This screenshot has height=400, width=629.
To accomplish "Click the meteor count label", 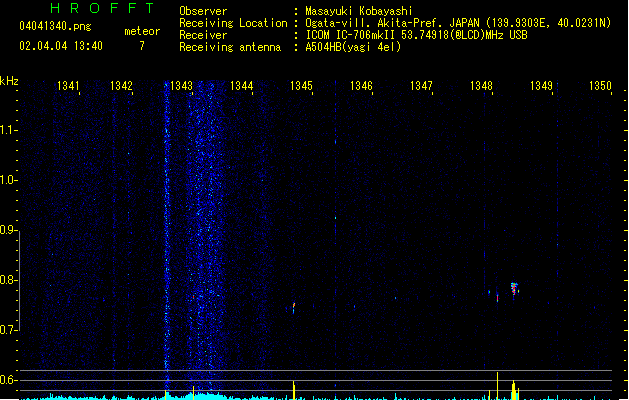I will pyautogui.click(x=142, y=31).
